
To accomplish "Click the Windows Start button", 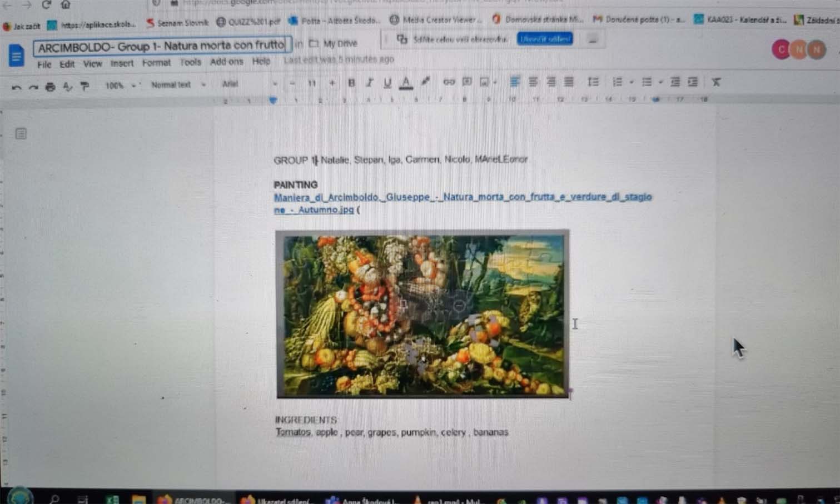I will (x=21, y=496).
